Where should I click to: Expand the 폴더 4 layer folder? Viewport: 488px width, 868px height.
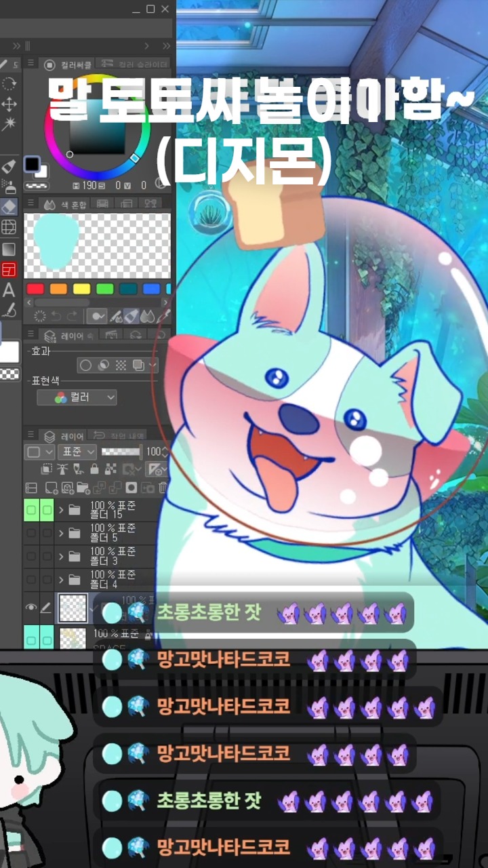pos(62,580)
